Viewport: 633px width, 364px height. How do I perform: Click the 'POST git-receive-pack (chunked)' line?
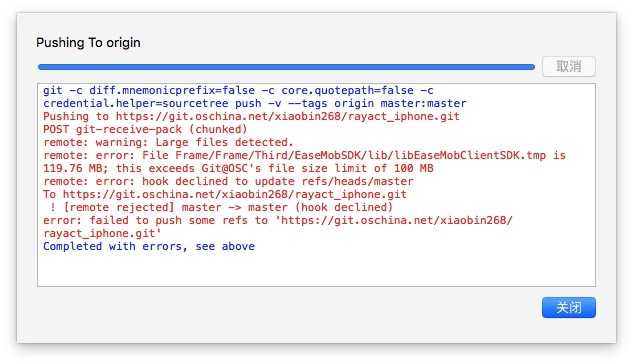pyautogui.click(x=145, y=130)
